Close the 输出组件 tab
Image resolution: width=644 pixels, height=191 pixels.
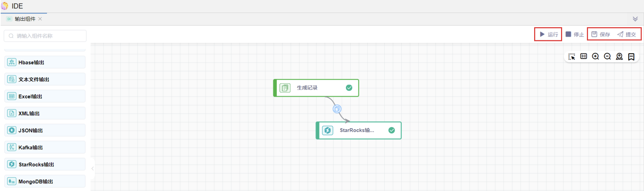pos(40,19)
